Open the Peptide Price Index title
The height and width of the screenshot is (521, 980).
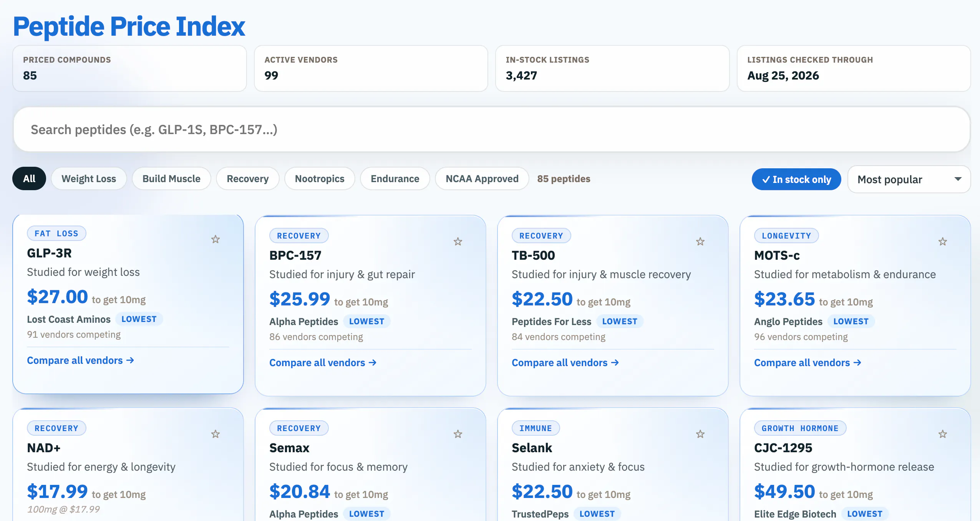[x=129, y=27]
